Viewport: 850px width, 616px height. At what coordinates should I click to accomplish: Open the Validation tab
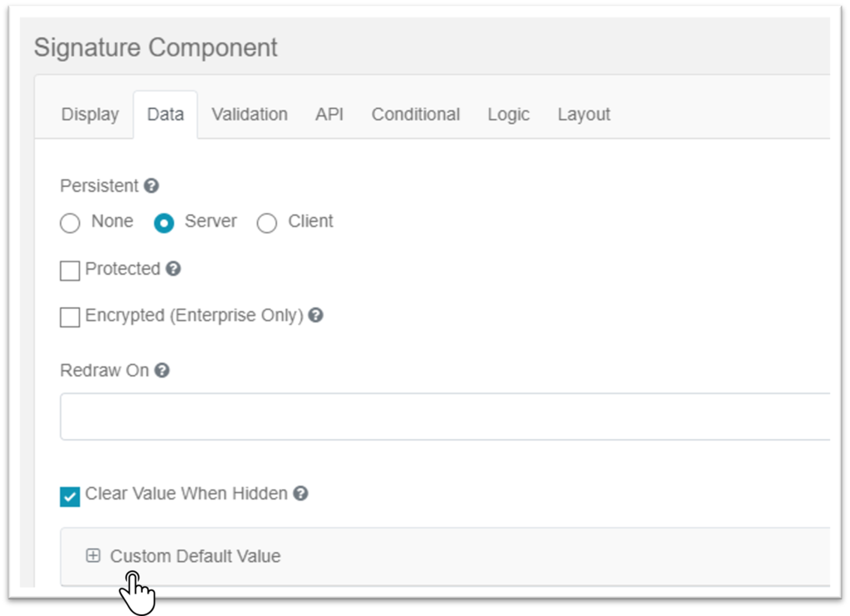[249, 115]
